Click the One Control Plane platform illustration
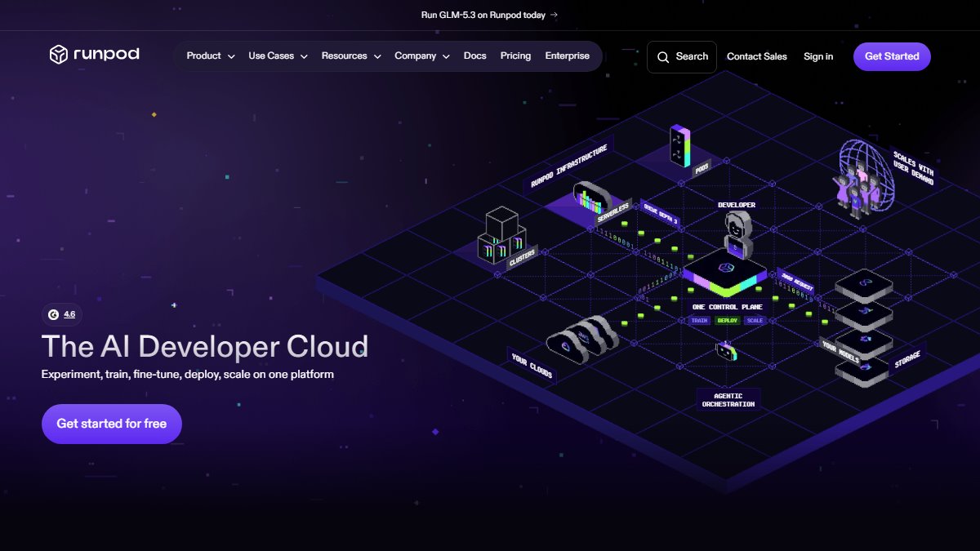This screenshot has width=980, height=551. coord(724,273)
